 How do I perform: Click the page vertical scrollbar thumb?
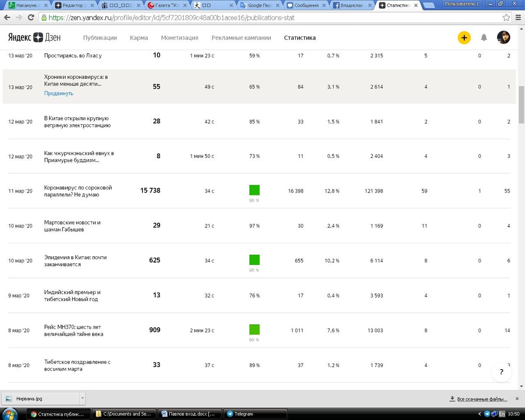pos(521,105)
